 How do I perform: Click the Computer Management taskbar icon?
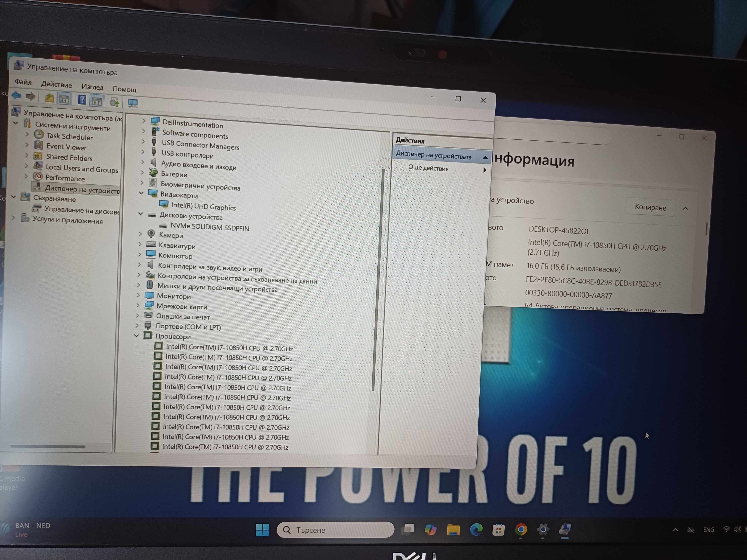coord(565,529)
